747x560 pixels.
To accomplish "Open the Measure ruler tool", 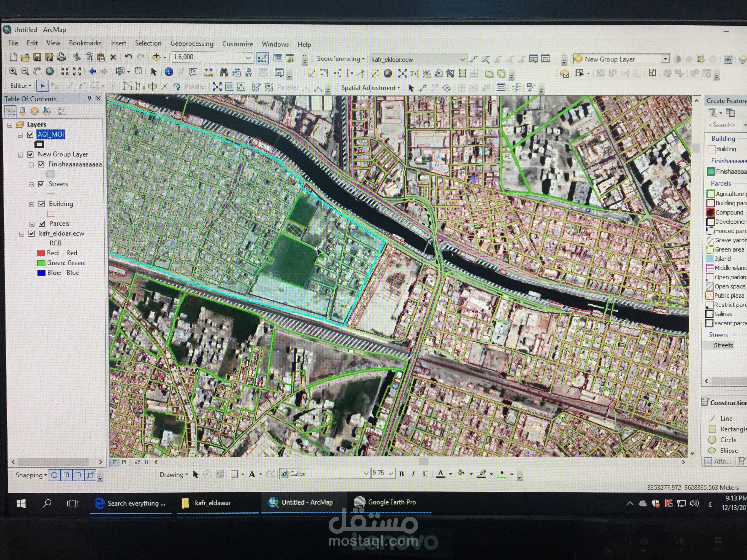I will pos(209,72).
